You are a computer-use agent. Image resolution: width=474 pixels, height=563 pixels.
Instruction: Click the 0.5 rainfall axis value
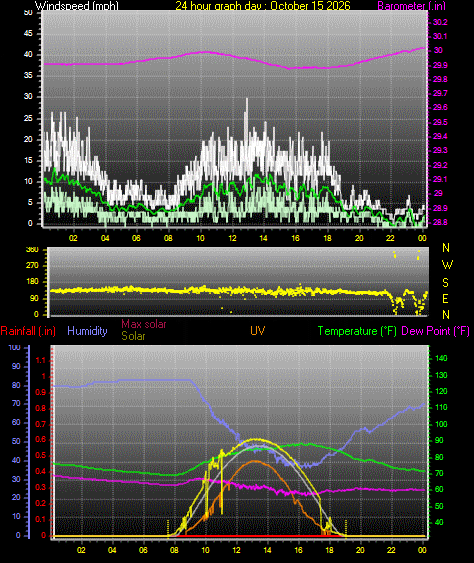click(41, 456)
